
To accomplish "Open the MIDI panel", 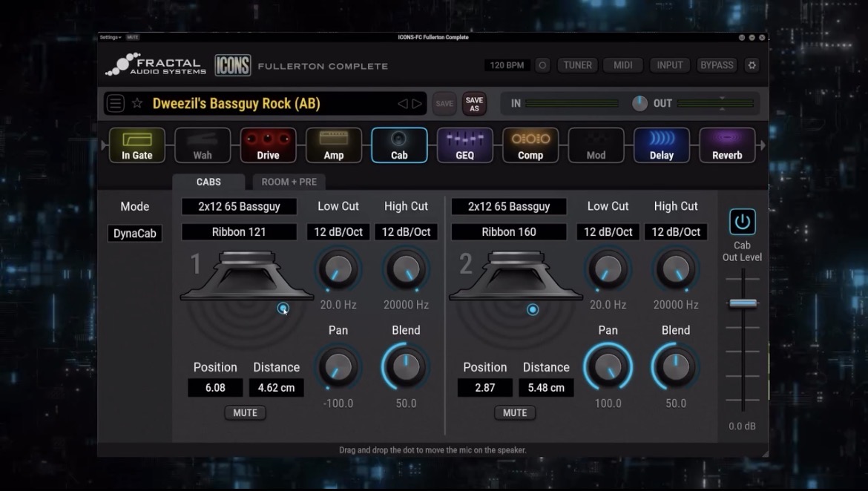I will coord(622,65).
